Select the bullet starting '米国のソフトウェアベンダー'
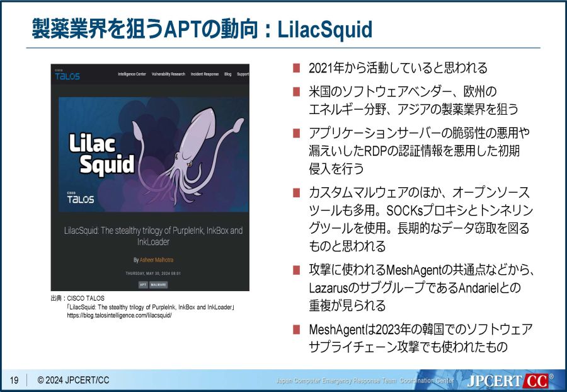This screenshot has width=567, height=392. tap(414, 100)
